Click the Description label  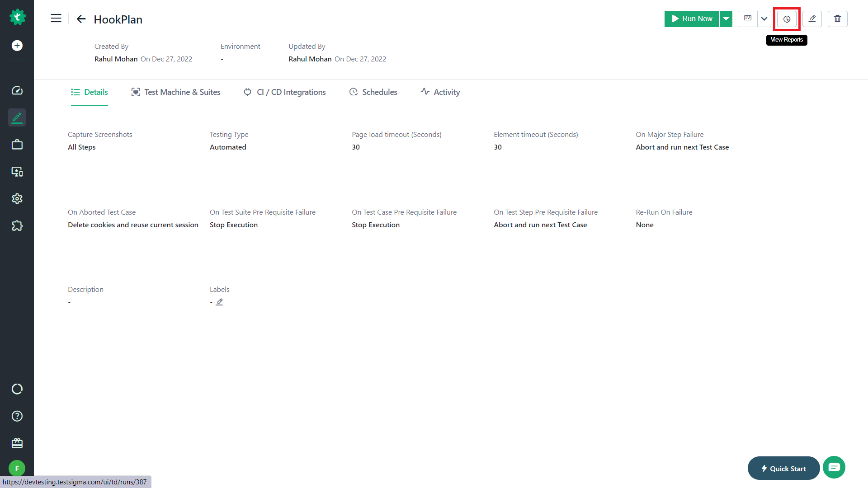tap(85, 290)
